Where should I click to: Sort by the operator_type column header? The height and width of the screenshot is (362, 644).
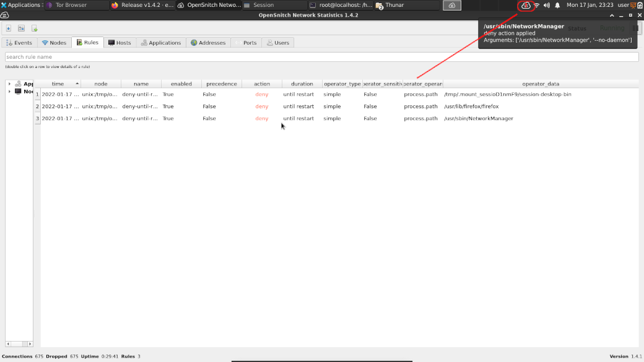342,84
